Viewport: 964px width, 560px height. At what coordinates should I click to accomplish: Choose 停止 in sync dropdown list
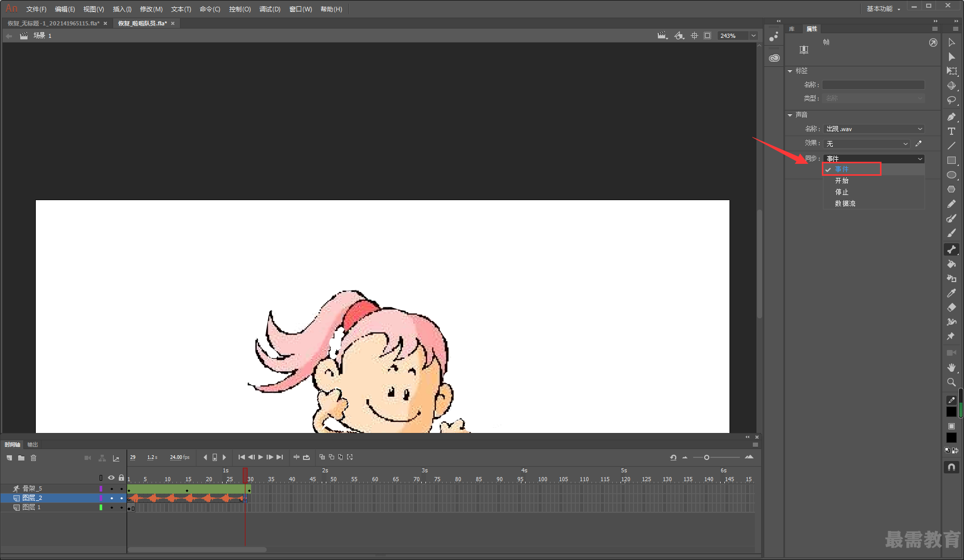pyautogui.click(x=842, y=192)
